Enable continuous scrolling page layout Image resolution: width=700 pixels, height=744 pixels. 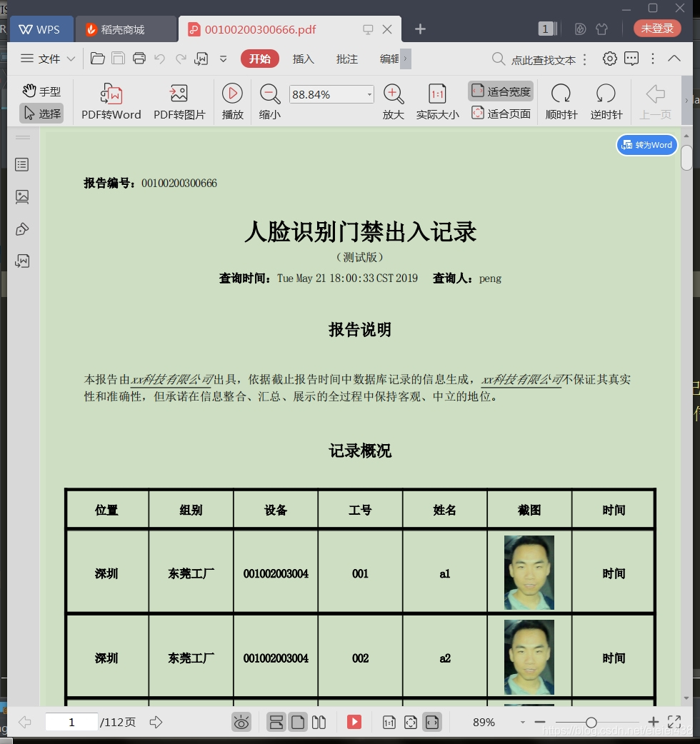coord(276,722)
